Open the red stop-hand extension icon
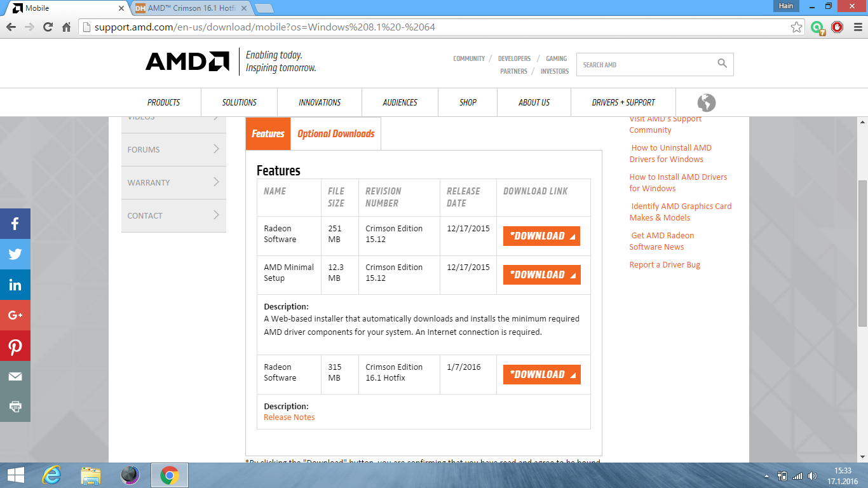This screenshot has width=868, height=488. pos(837,27)
